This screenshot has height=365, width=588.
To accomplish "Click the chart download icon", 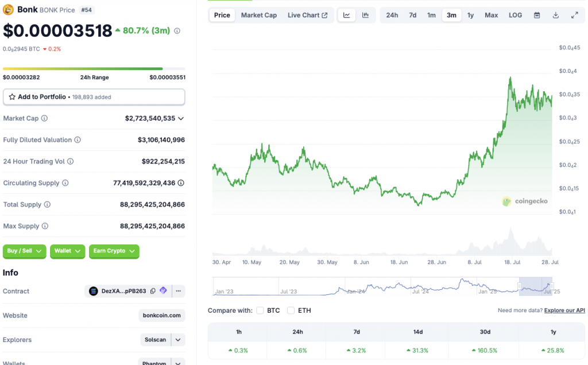I will coord(555,15).
